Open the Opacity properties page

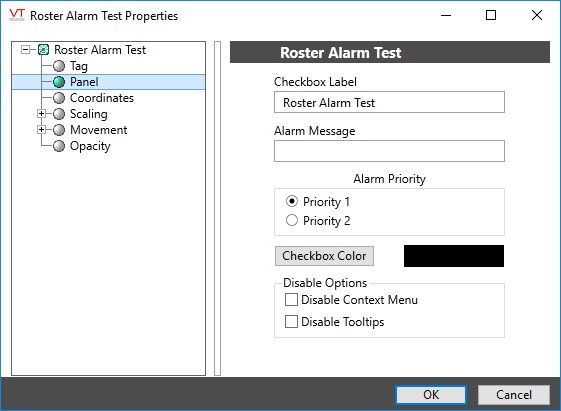(90, 146)
